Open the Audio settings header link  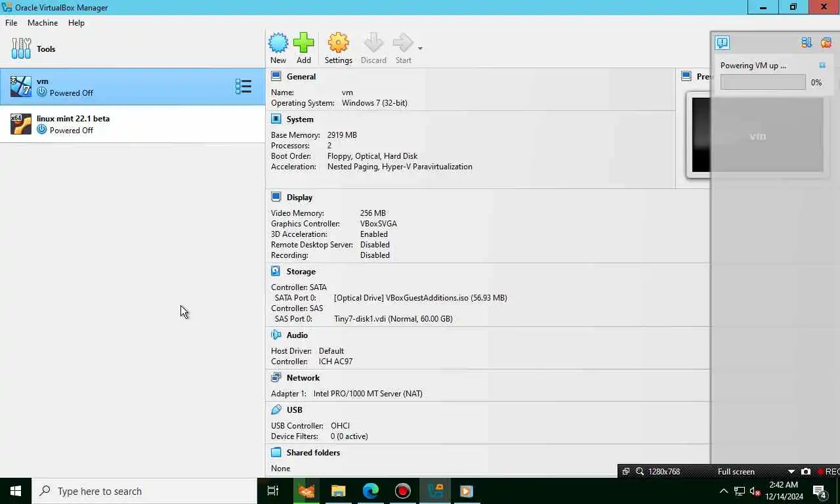point(297,335)
